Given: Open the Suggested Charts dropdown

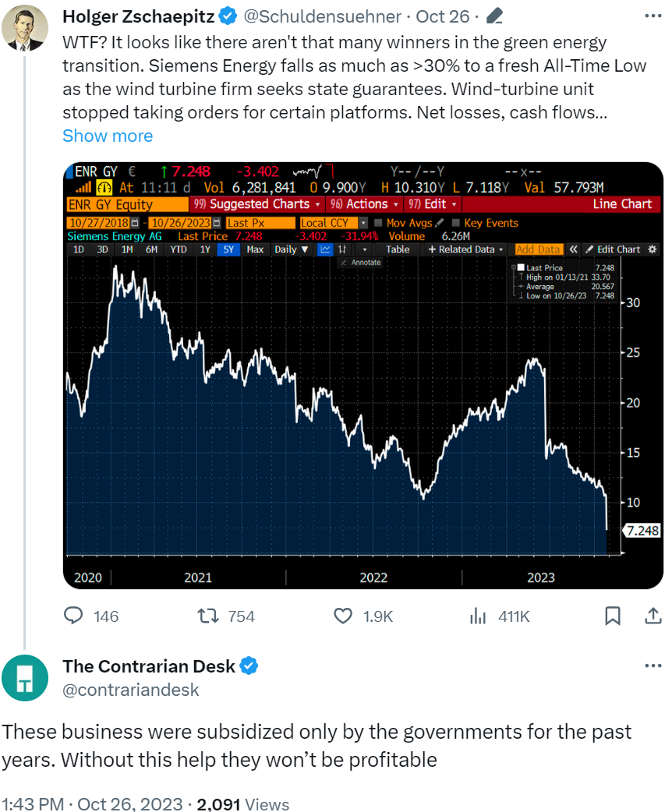Looking at the screenshot, I should coord(256,204).
